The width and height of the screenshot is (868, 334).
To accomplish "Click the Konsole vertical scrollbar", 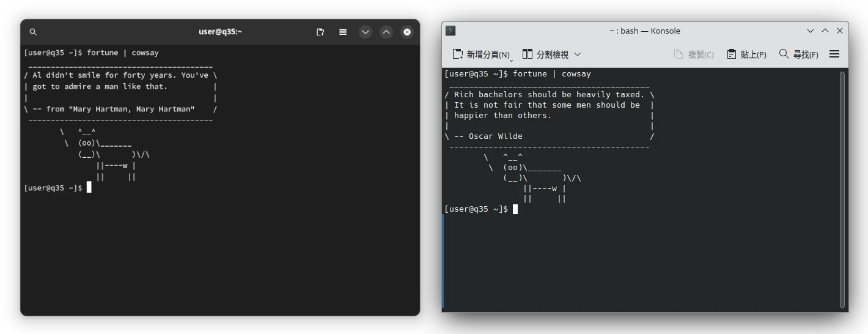I will pos(842,190).
